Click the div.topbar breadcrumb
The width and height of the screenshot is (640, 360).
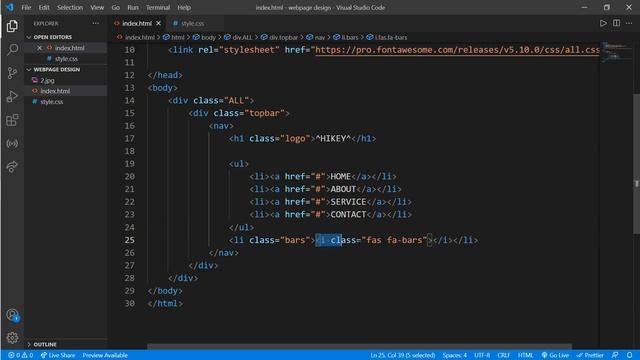click(280, 37)
